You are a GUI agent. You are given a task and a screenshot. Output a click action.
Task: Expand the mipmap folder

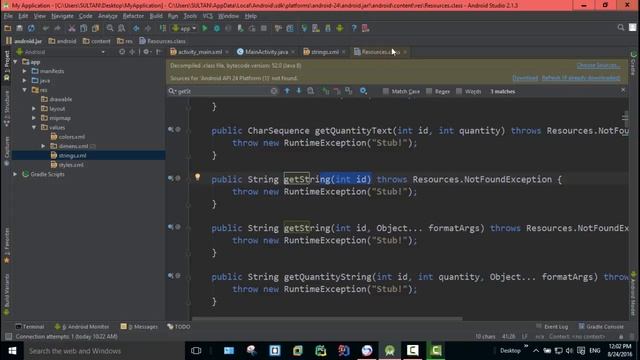point(34,118)
